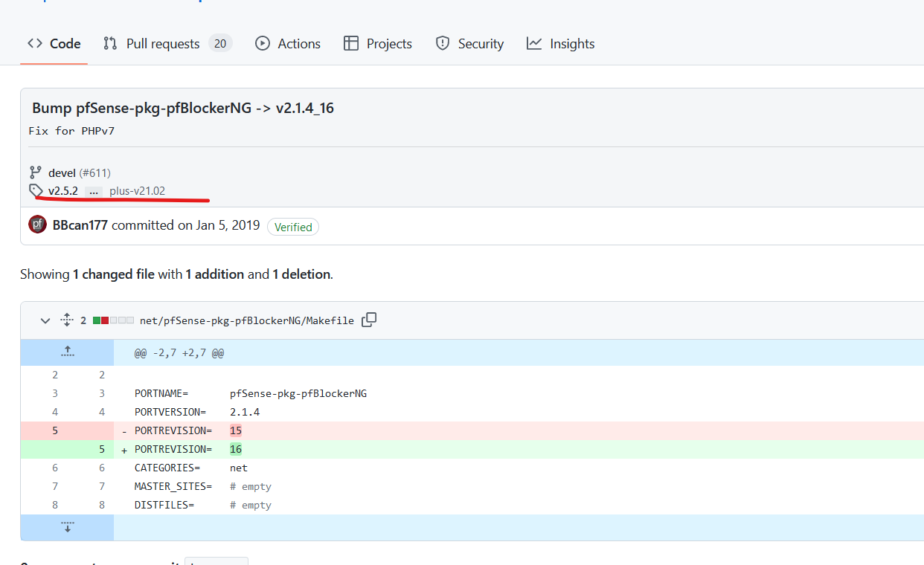Click the Security shield icon
Image resolution: width=924 pixels, height=565 pixels.
pyautogui.click(x=443, y=43)
